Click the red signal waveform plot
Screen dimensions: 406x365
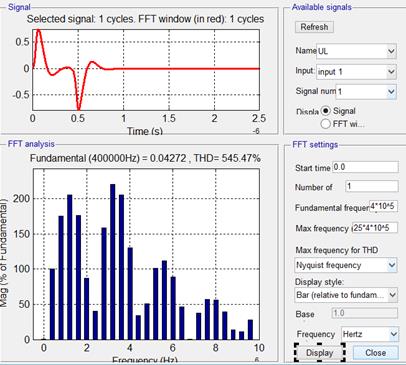click(x=146, y=70)
